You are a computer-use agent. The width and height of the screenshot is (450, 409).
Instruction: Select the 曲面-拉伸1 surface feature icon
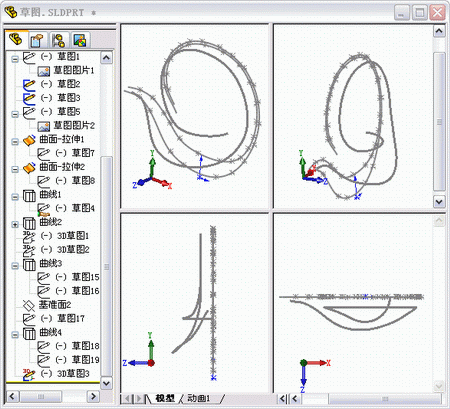coord(29,140)
